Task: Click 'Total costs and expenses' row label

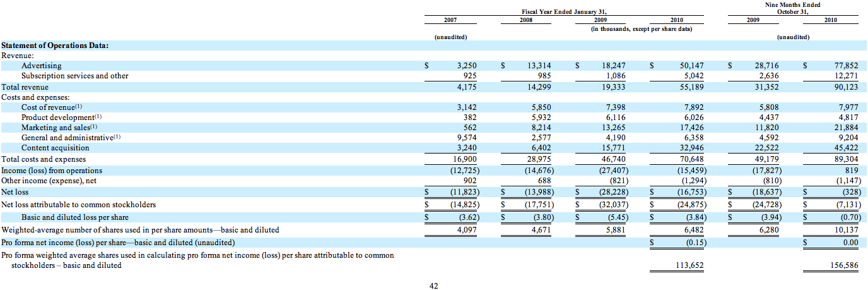Action: (x=44, y=159)
